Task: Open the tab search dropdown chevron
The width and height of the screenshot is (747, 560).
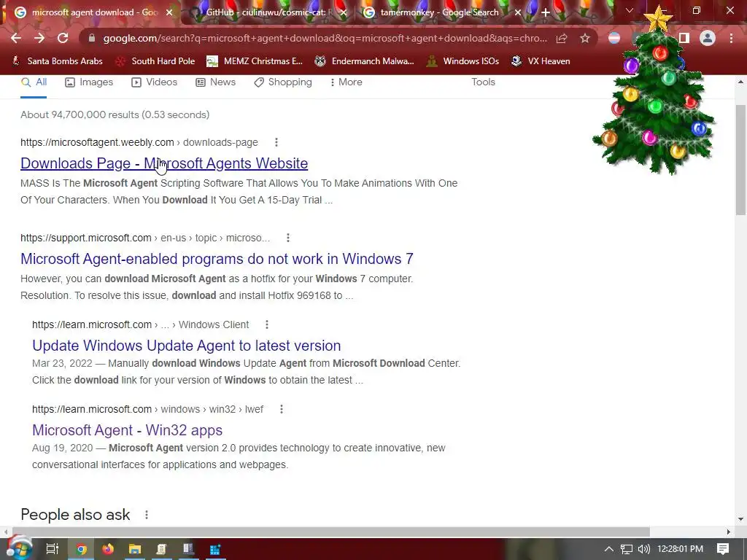Action: (x=630, y=10)
